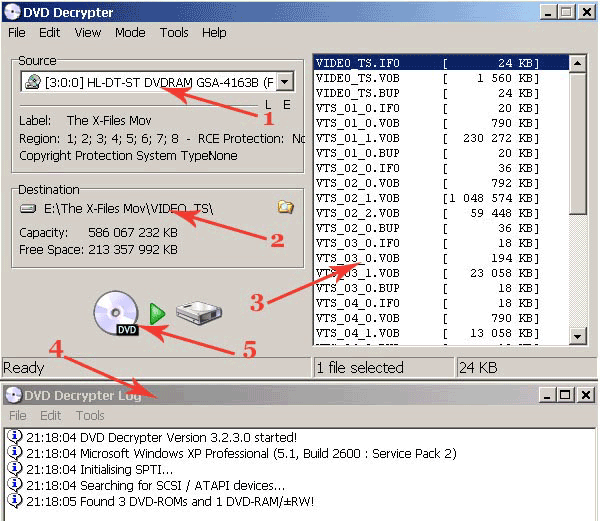The image size is (600, 521).
Task: Select VTS_02_1.VOB file row
Action: click(441, 198)
